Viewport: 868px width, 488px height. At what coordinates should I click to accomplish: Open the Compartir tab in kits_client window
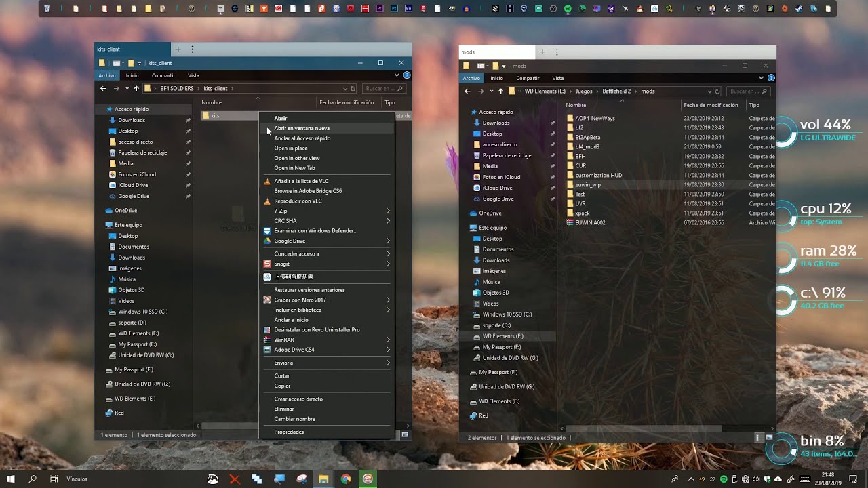pos(163,75)
